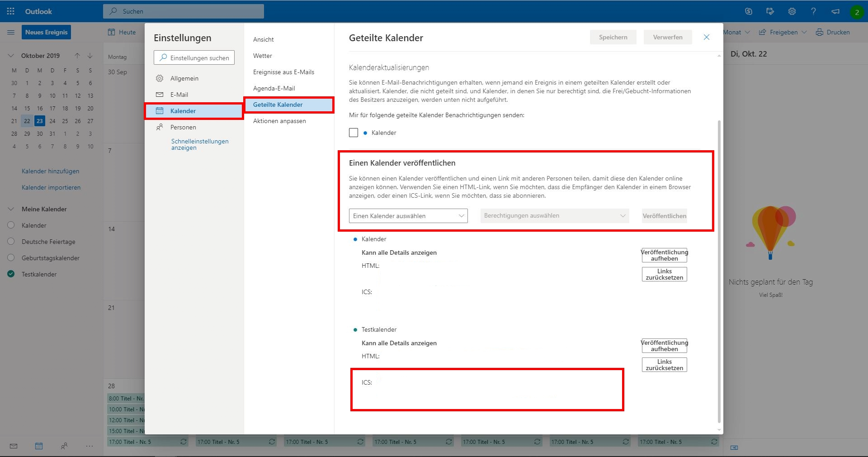Toggle Deutsche Feiertage calendar on
868x457 pixels.
[11, 242]
